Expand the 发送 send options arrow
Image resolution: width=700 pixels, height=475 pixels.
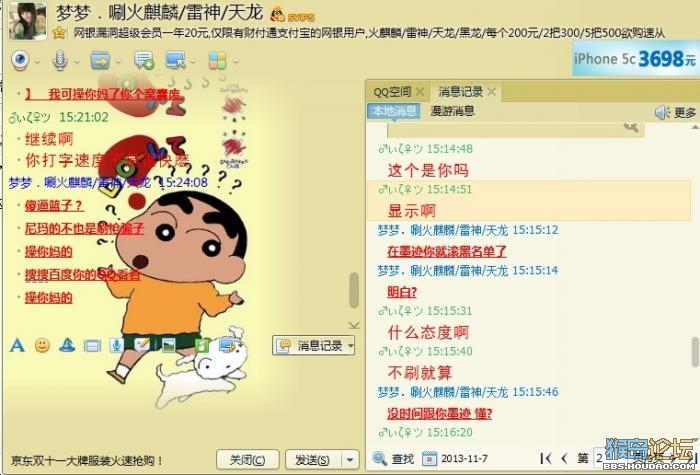pos(350,459)
